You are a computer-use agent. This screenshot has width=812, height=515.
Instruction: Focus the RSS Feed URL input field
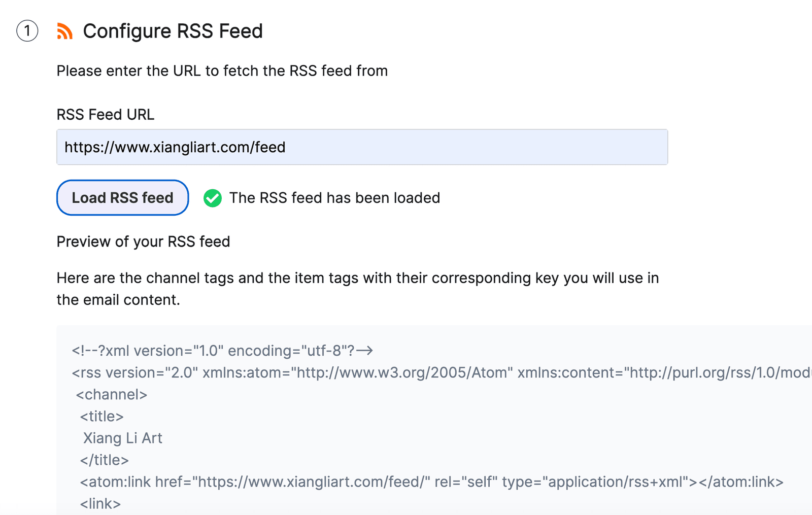click(x=362, y=147)
